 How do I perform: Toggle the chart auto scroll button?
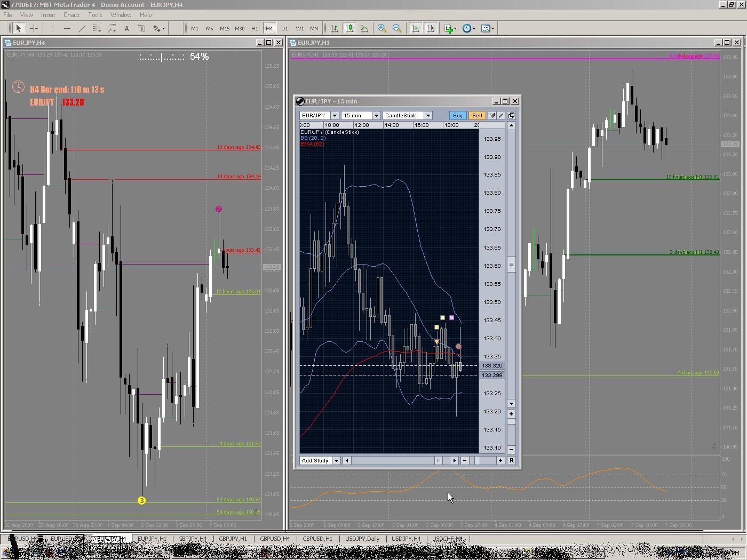[x=415, y=28]
